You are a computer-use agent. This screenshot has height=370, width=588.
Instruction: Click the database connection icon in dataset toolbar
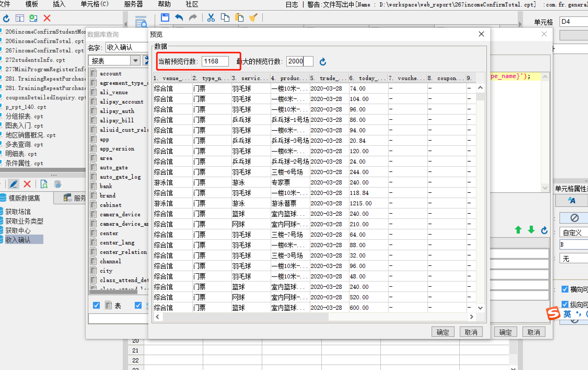point(58,184)
